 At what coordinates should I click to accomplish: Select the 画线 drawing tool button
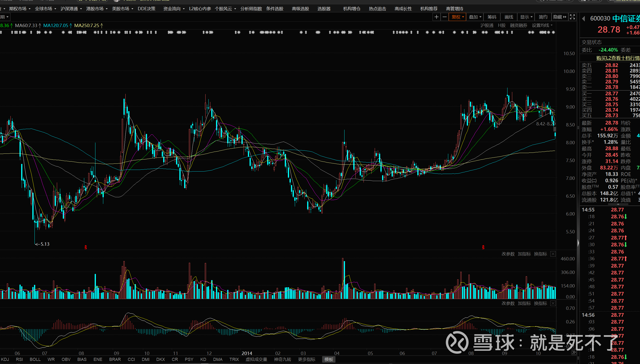[509, 17]
